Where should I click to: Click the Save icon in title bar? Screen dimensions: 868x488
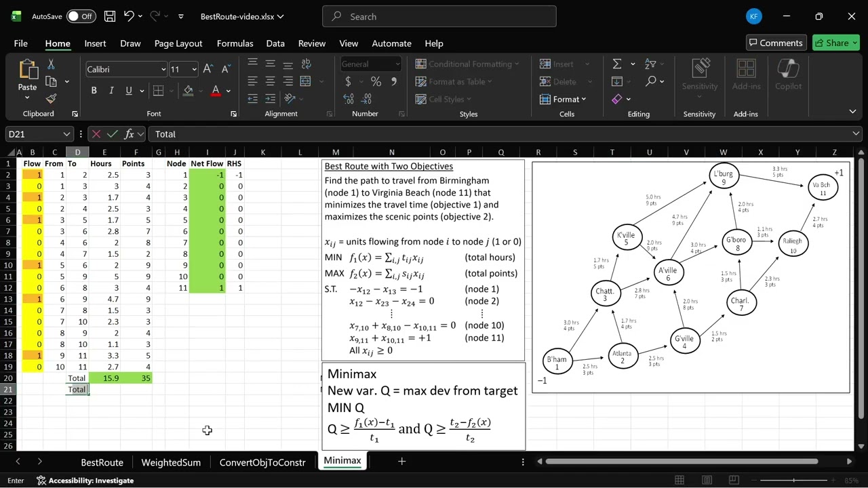coord(109,16)
